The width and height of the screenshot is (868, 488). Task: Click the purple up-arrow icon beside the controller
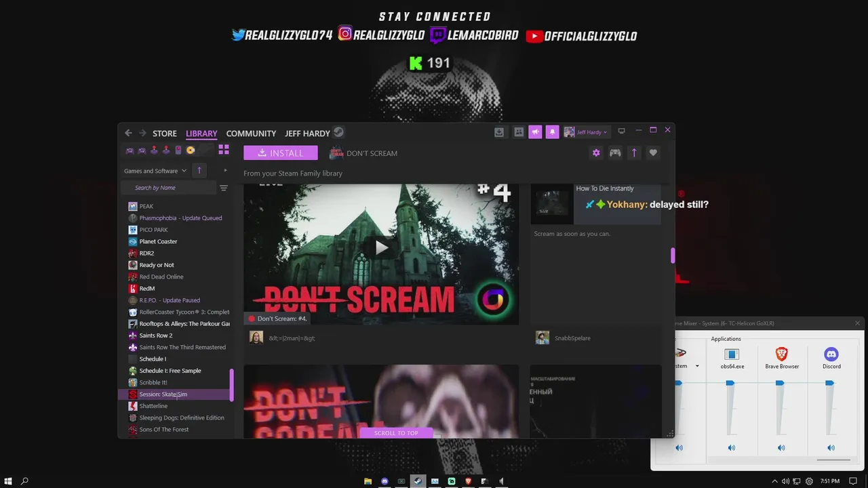[634, 153]
